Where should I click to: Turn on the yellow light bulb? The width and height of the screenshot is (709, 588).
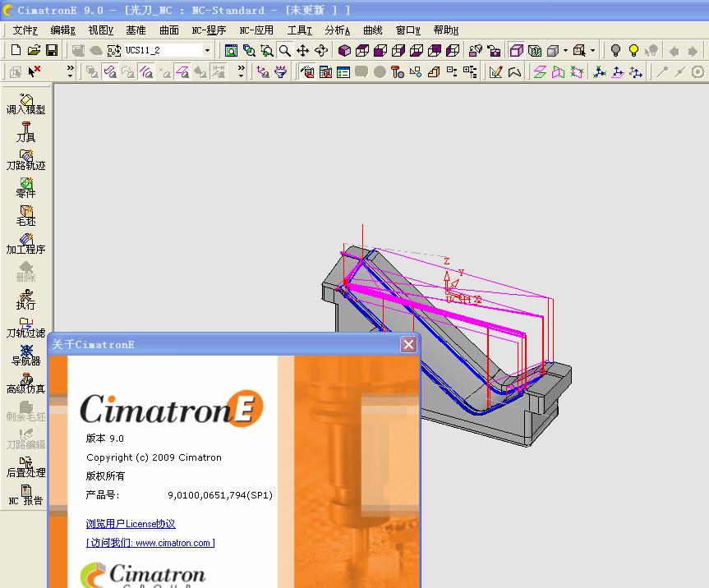tap(634, 50)
